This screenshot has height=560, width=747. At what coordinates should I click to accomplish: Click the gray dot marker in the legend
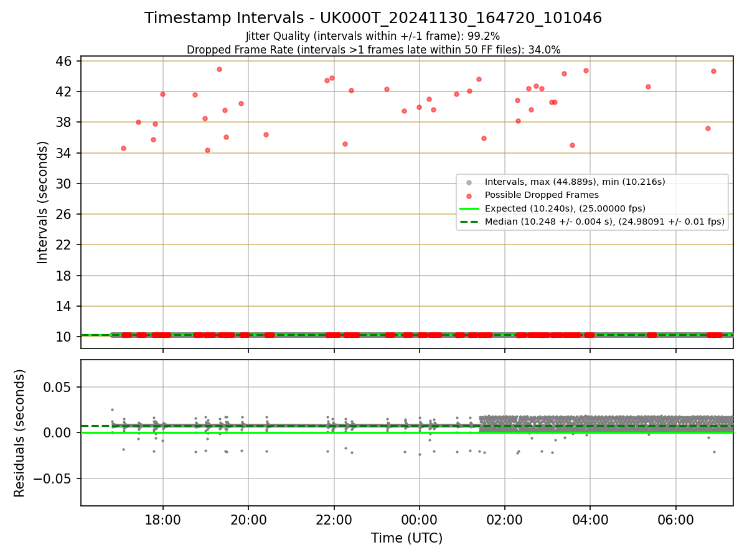(469, 182)
